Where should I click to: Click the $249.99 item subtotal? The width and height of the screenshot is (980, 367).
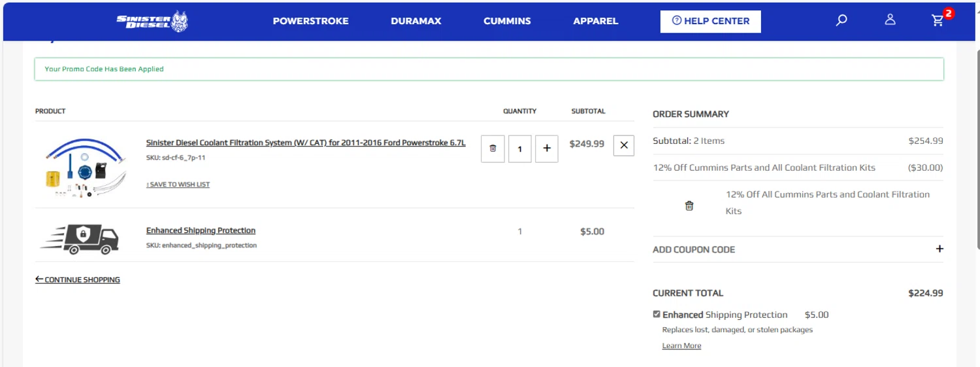[x=587, y=143]
